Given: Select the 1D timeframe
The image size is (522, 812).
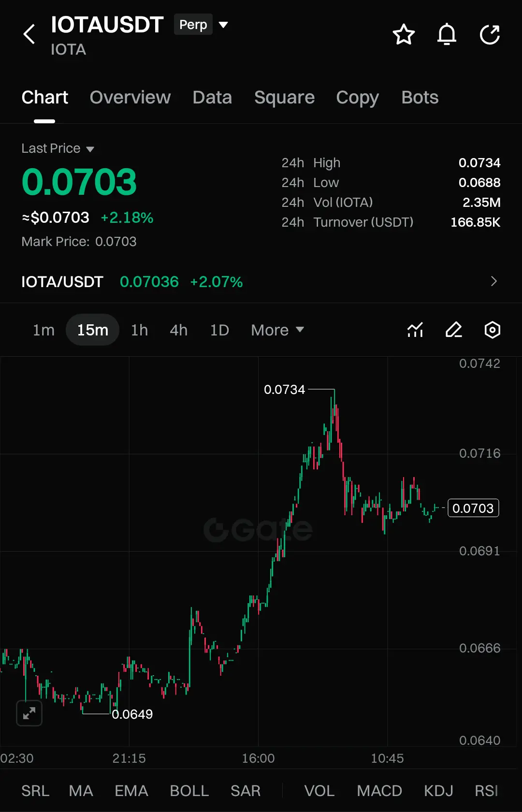Looking at the screenshot, I should [219, 330].
